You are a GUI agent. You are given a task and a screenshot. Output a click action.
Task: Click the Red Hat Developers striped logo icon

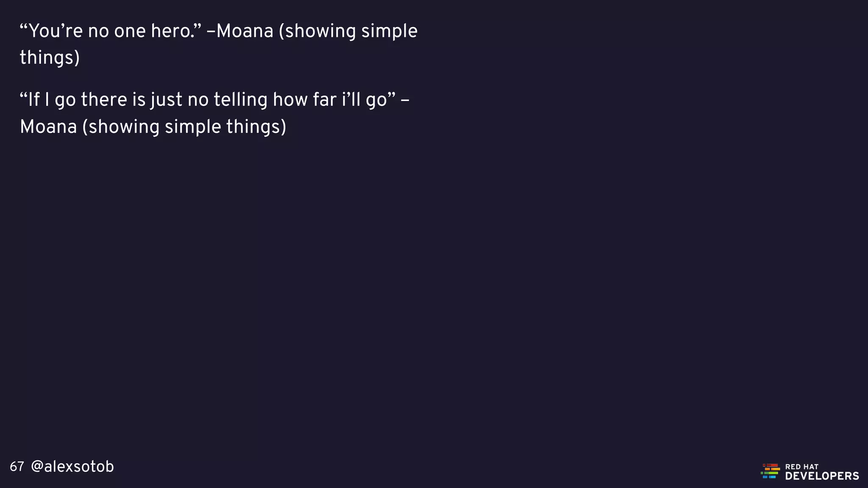tap(770, 471)
